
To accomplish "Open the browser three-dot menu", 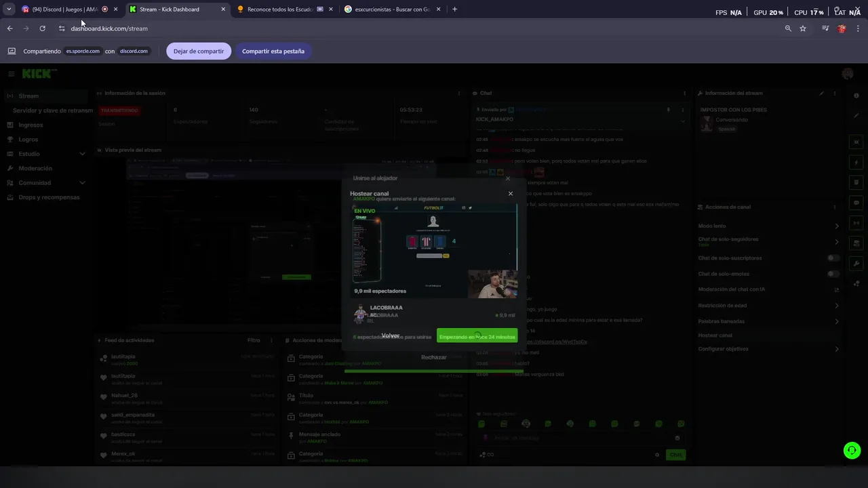I will click(859, 28).
